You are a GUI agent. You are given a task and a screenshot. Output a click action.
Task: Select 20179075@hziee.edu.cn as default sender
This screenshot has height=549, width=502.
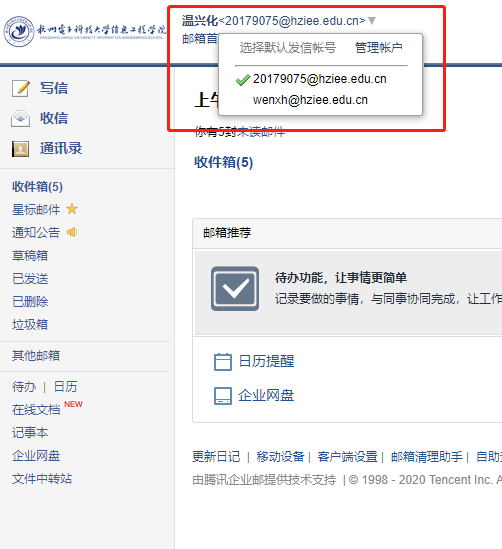[x=320, y=79]
